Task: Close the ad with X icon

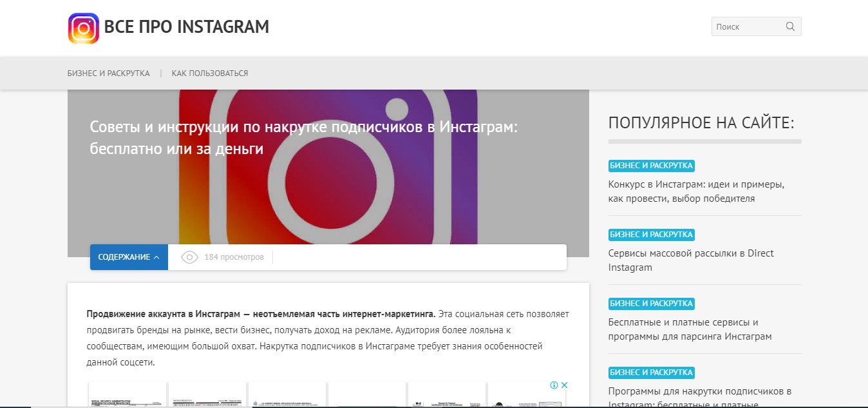Action: (564, 385)
